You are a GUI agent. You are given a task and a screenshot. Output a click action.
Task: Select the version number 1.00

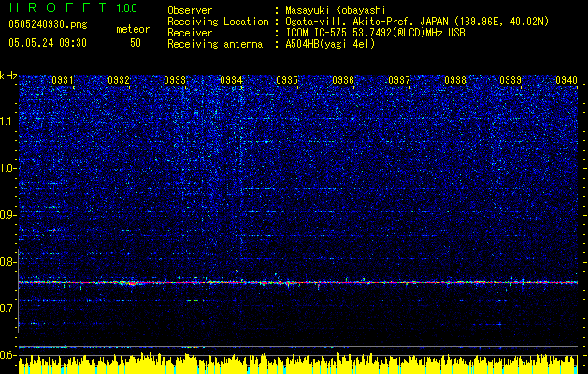tap(127, 7)
